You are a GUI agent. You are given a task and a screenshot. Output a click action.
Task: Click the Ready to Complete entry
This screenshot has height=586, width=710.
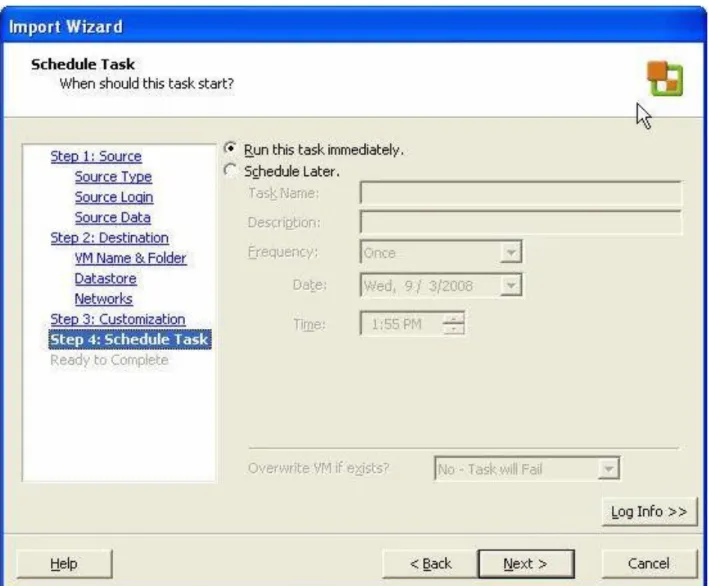(x=109, y=360)
